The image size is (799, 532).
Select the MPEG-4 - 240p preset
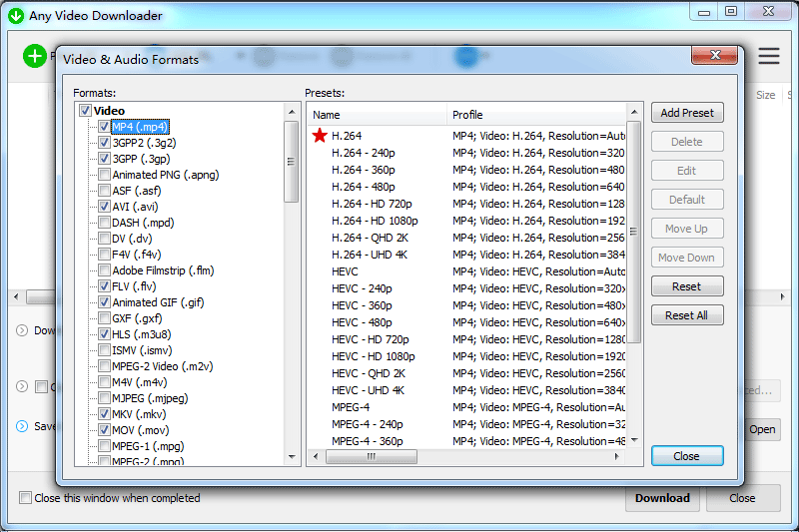click(x=368, y=424)
